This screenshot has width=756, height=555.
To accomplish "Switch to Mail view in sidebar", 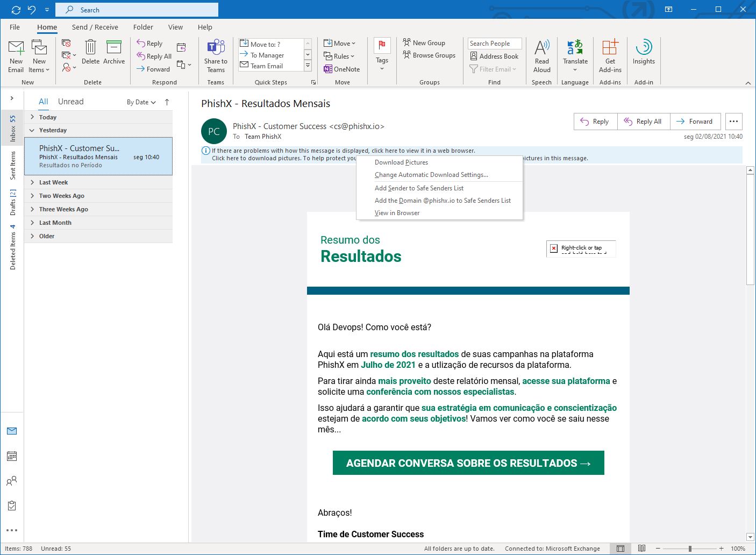I will pos(12,431).
